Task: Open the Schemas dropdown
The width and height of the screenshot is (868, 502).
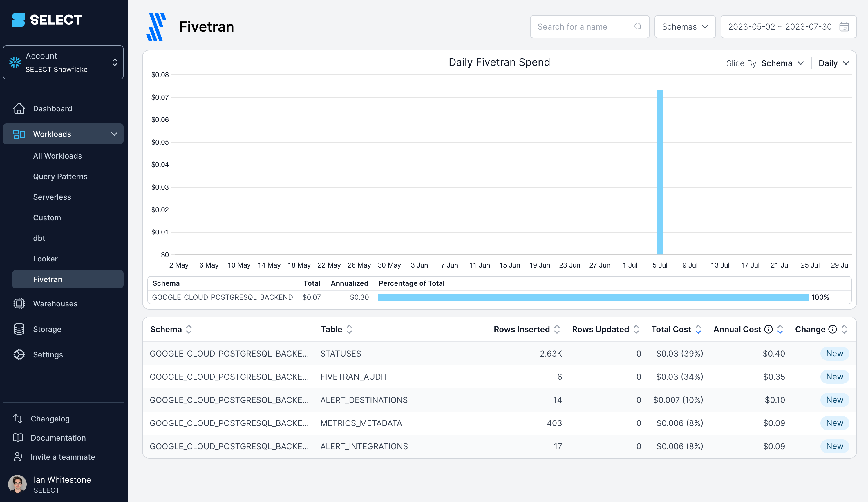Action: click(x=685, y=26)
